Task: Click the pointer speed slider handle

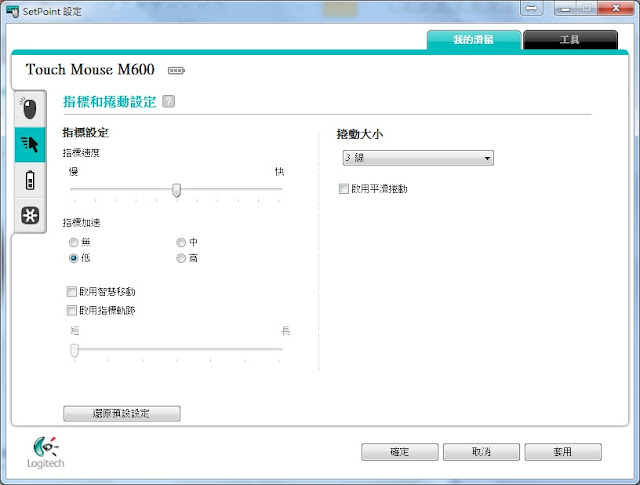Action: click(176, 190)
